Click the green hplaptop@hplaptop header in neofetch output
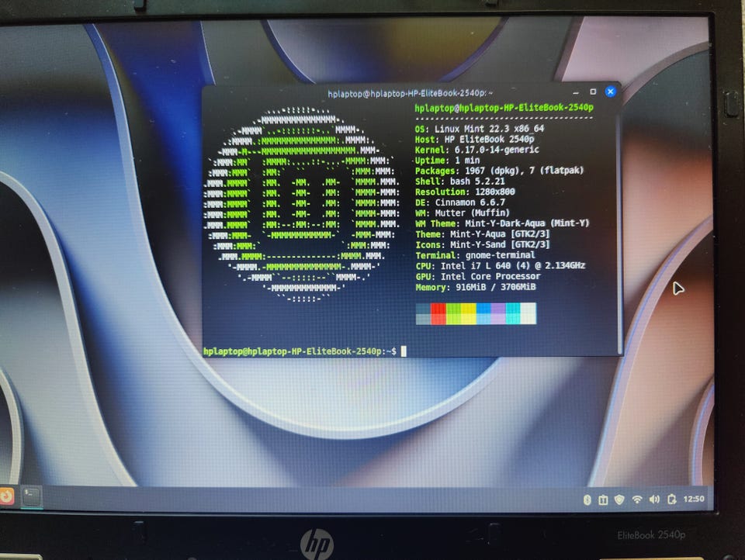The image size is (745, 560). [504, 108]
